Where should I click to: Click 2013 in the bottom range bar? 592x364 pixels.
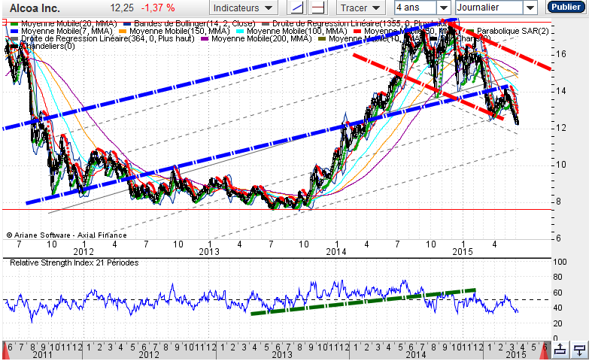(x=282, y=355)
